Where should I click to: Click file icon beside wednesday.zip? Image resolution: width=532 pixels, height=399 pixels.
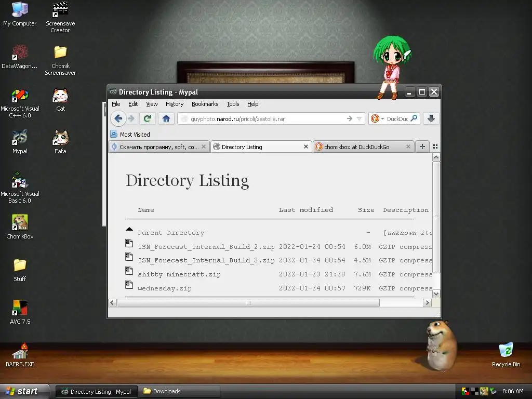point(129,285)
